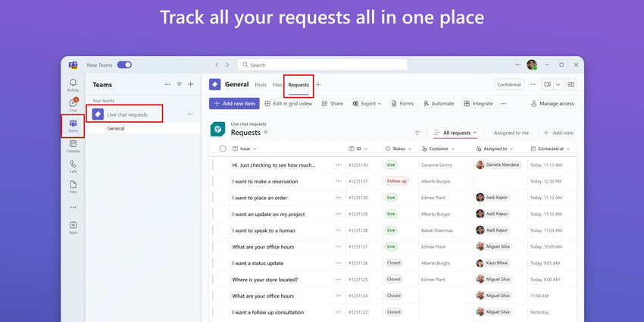
Task: Open options for 'I want a status update'
Action: pyautogui.click(x=339, y=263)
